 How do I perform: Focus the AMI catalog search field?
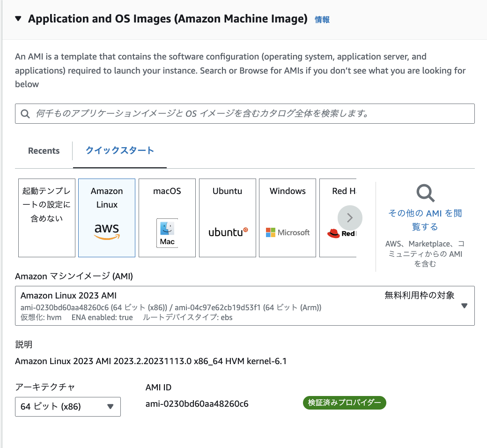pos(245,113)
